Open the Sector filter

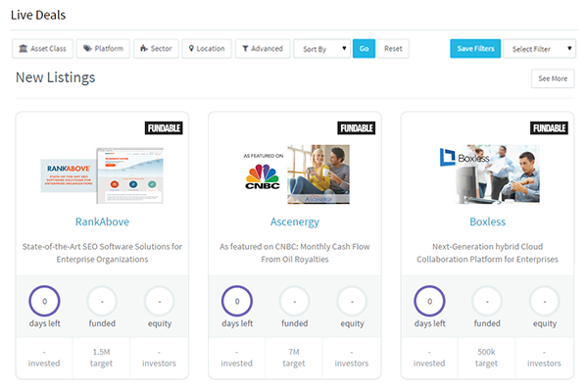(x=156, y=48)
